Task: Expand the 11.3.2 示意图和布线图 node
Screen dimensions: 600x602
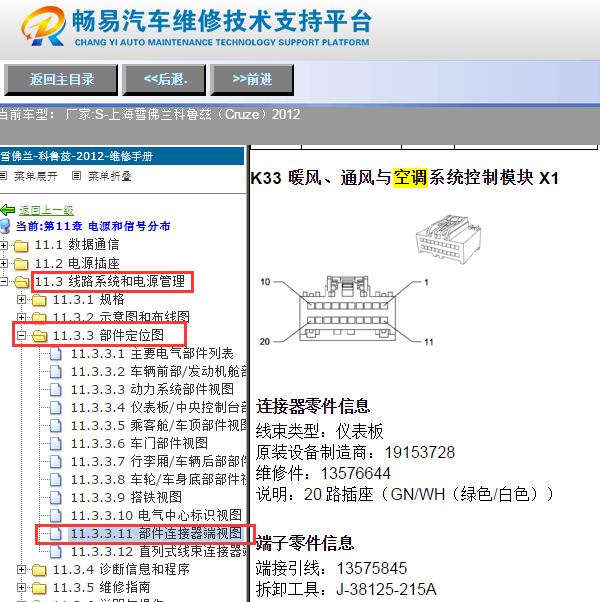Action: 21,318
